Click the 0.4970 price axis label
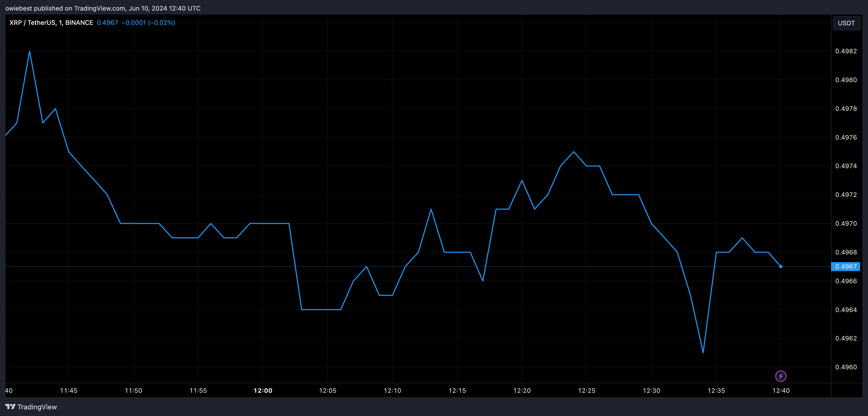 click(846, 223)
